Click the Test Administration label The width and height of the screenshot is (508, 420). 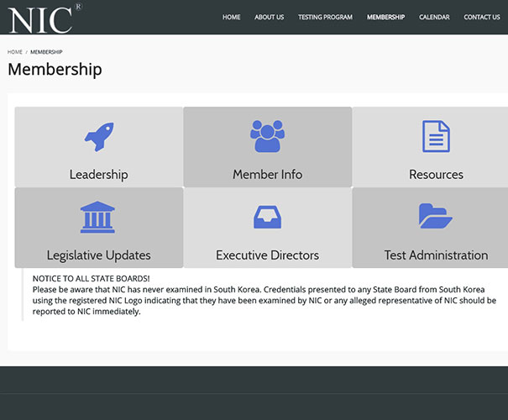[x=436, y=255]
